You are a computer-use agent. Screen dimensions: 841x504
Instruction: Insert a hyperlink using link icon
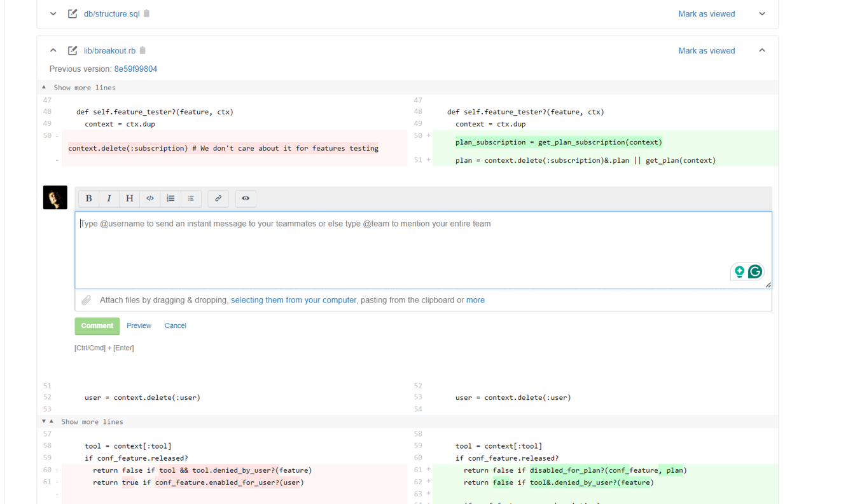pos(218,198)
